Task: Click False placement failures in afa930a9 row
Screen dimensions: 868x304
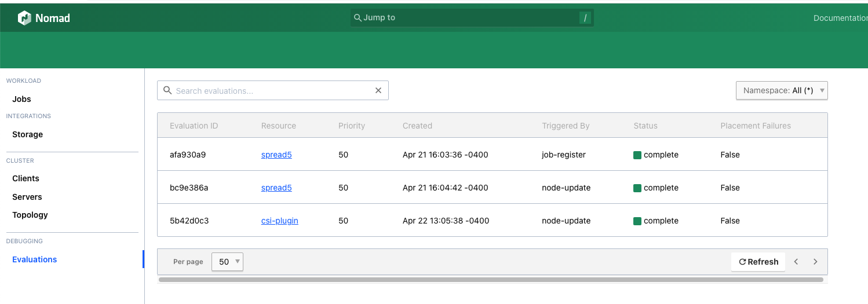Action: 730,155
